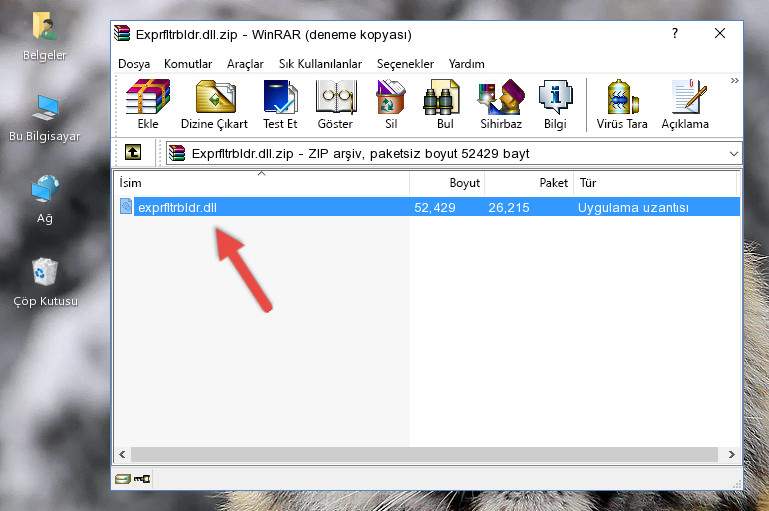Select the Bu Bilgisayar desktop icon
Viewport: 769px width, 511px height.
(44, 118)
